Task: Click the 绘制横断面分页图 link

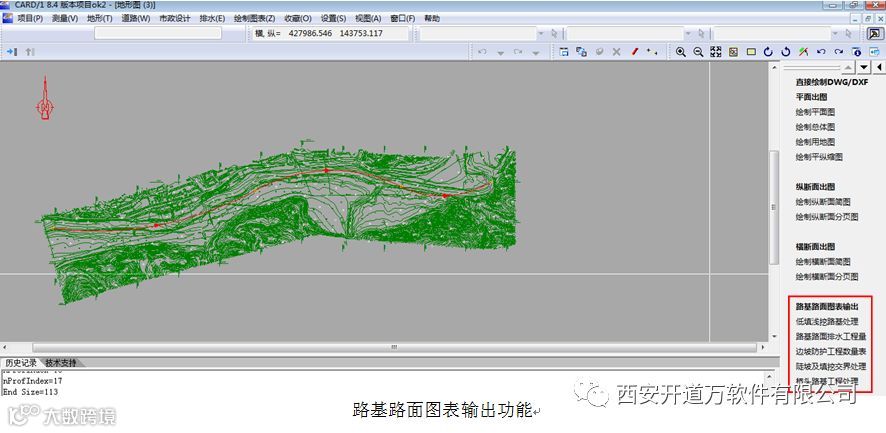Action: [x=827, y=276]
